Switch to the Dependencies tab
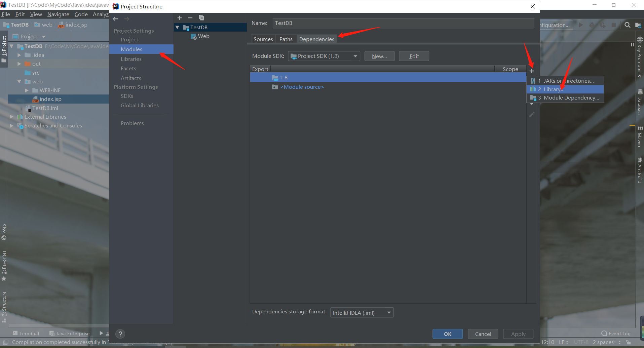This screenshot has height=348, width=644. click(317, 39)
